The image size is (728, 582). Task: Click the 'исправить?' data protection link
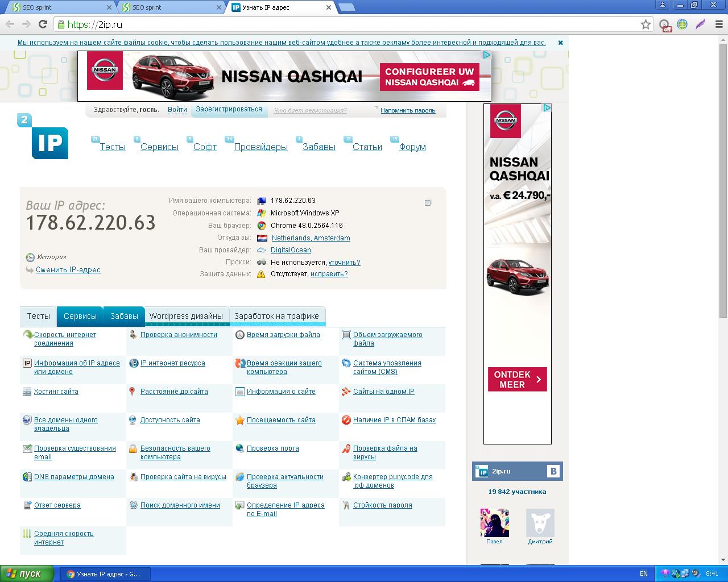(329, 274)
